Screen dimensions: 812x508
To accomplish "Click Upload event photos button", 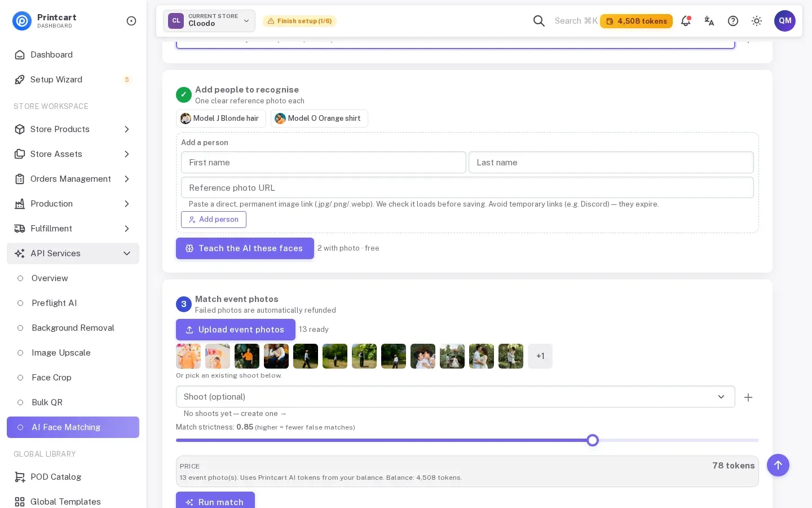I will 236,330.
